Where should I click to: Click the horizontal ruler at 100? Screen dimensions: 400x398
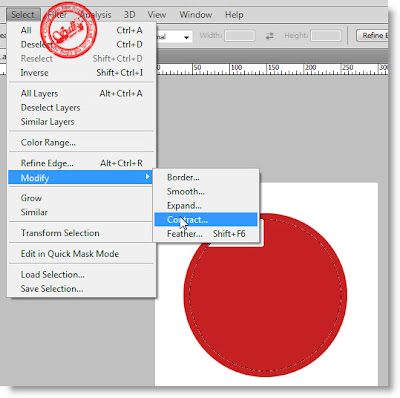[236, 68]
